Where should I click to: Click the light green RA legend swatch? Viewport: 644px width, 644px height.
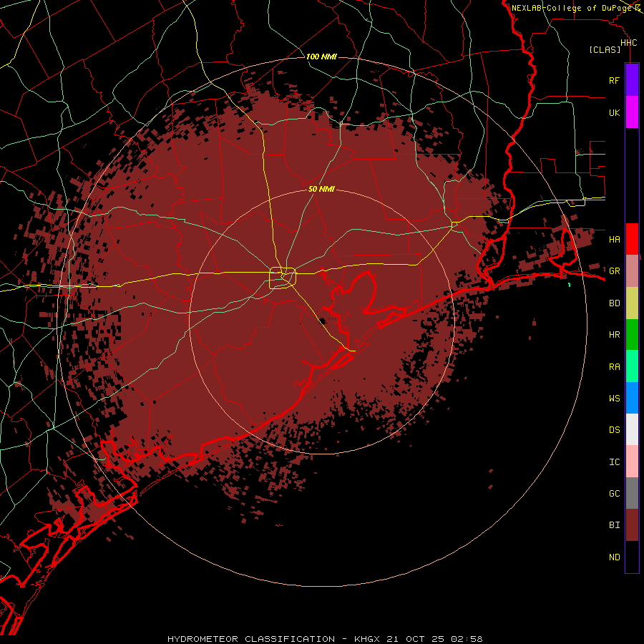point(632,366)
